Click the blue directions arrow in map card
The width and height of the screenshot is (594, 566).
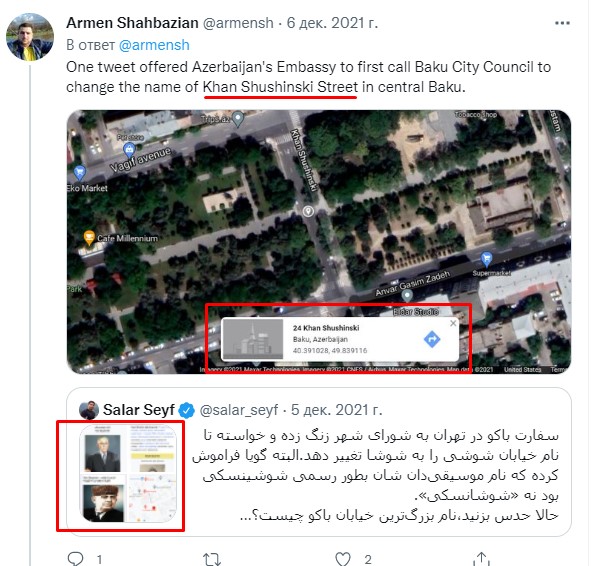(x=432, y=339)
